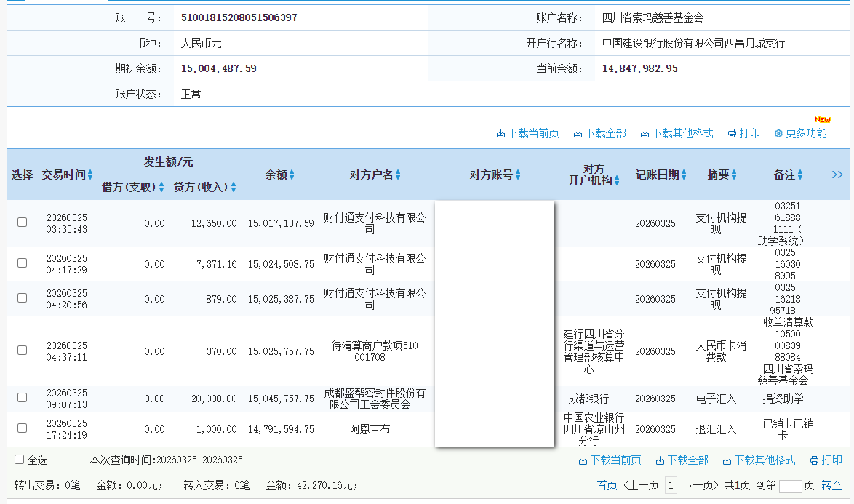Click the top 下载当前页 download icon
Viewport: 854px width, 504px height.
pos(500,133)
